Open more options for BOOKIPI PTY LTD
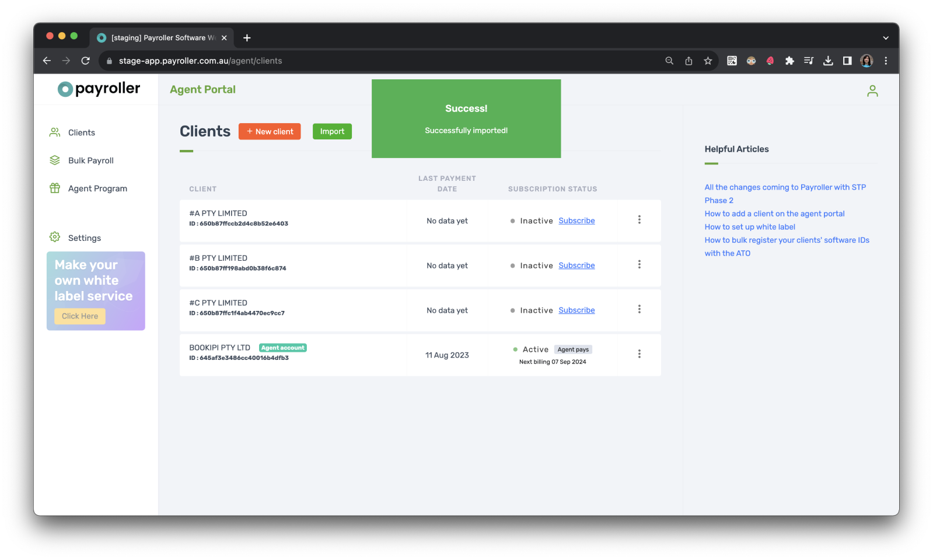This screenshot has height=560, width=933. pos(640,354)
